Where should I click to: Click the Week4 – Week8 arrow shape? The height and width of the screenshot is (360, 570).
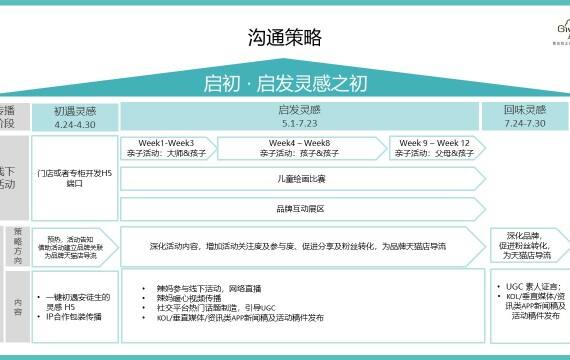click(x=302, y=148)
